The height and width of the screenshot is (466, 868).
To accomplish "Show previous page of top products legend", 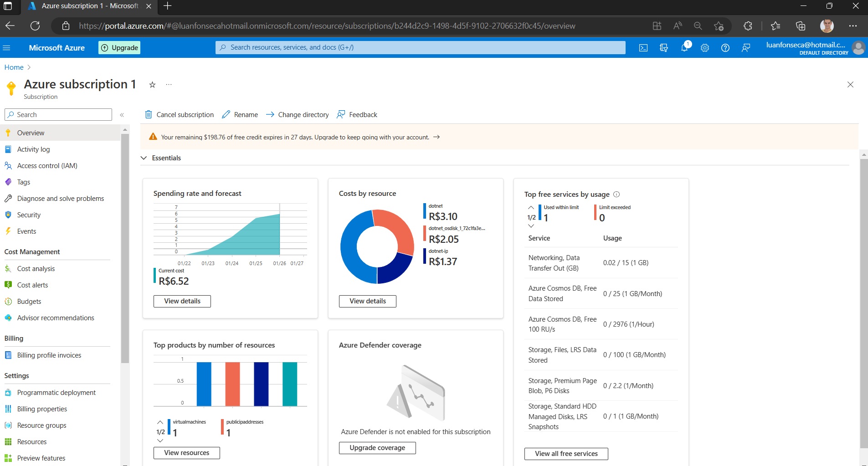I will point(160,422).
